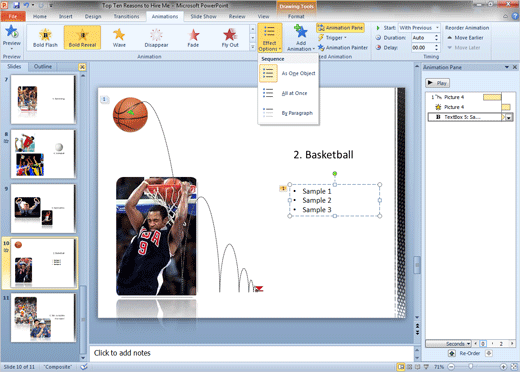Apply the Wave animation effect

click(119, 37)
